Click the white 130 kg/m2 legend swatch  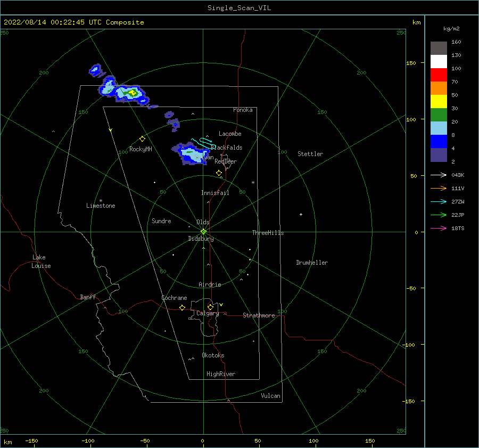[x=439, y=61]
